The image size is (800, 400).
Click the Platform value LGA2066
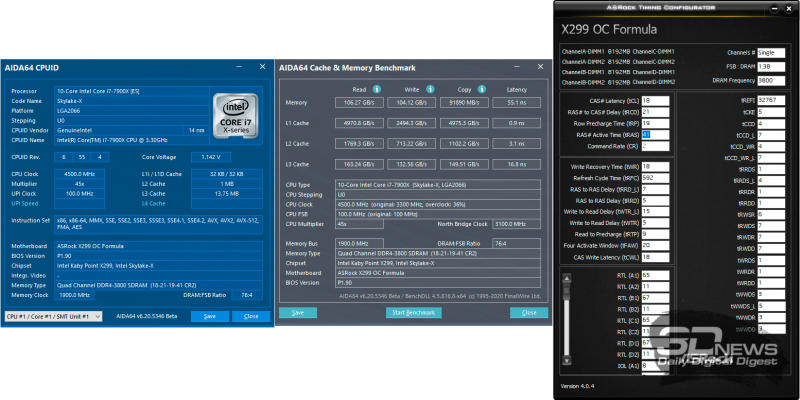click(132, 111)
